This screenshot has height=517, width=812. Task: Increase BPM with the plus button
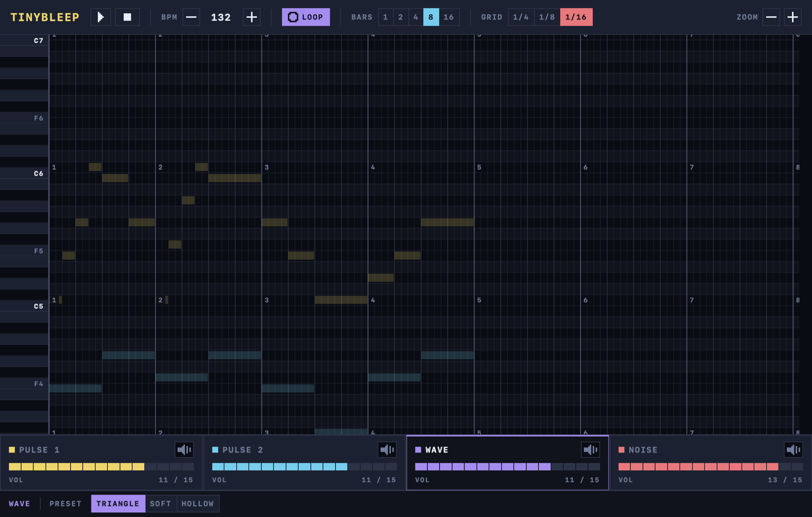(x=252, y=17)
